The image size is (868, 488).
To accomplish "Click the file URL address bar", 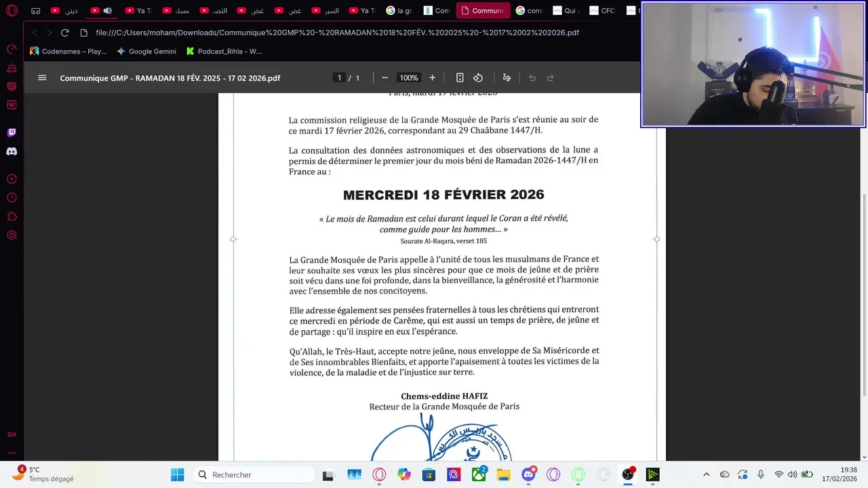I will coord(337,33).
